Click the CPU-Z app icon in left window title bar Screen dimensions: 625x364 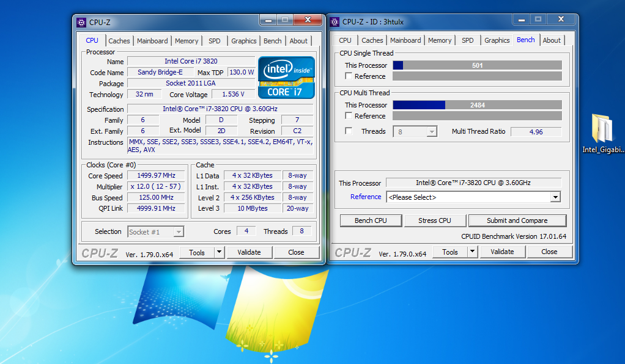click(81, 23)
